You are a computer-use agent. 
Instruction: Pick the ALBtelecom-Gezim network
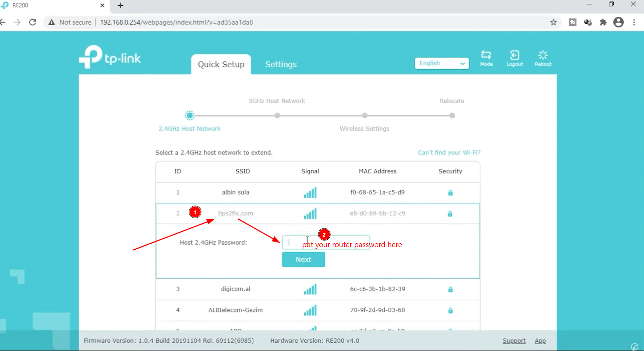point(235,310)
